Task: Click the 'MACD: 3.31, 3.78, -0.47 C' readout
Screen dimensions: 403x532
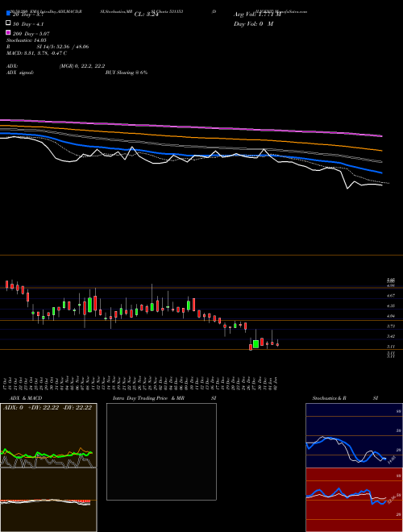Action: (36, 53)
